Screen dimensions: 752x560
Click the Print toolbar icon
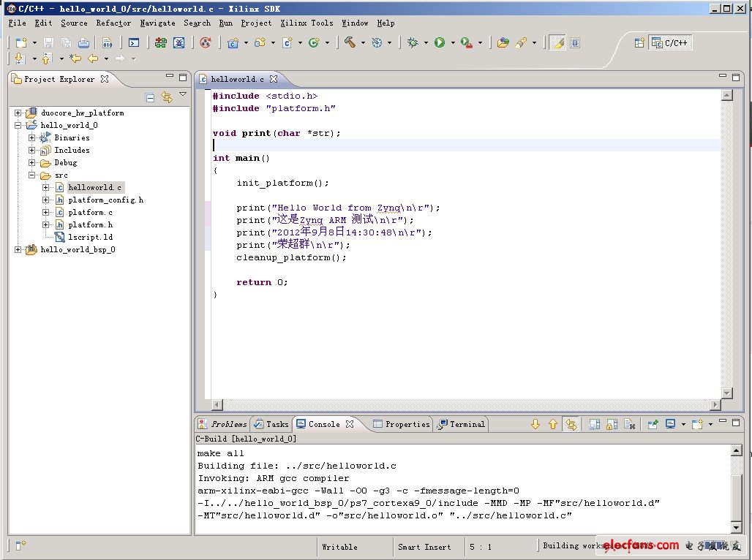pos(83,43)
